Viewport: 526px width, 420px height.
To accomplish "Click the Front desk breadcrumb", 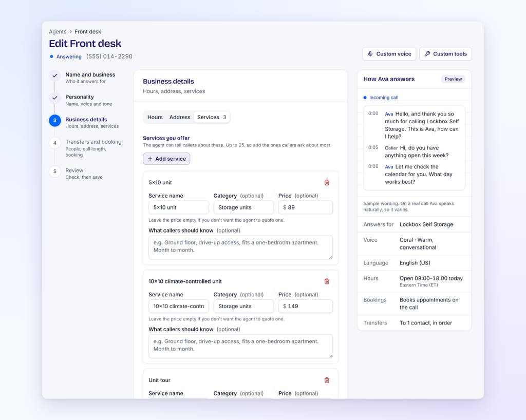I will (88, 31).
